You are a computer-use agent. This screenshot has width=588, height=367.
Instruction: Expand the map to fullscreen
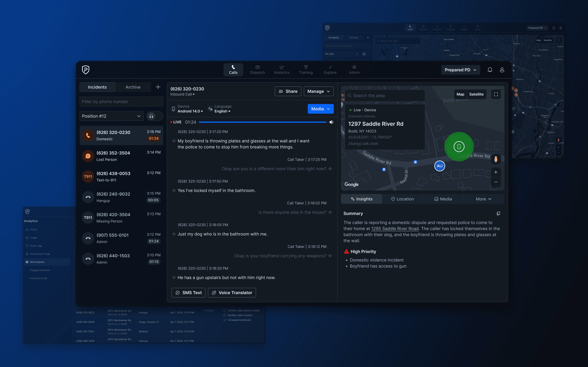point(496,94)
